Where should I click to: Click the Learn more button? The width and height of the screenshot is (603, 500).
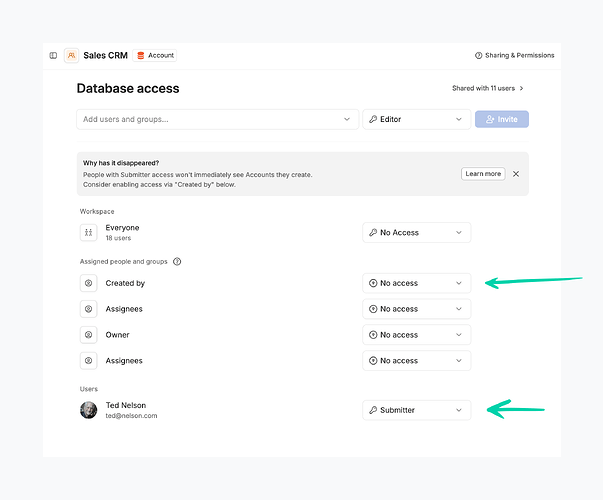[x=483, y=174]
